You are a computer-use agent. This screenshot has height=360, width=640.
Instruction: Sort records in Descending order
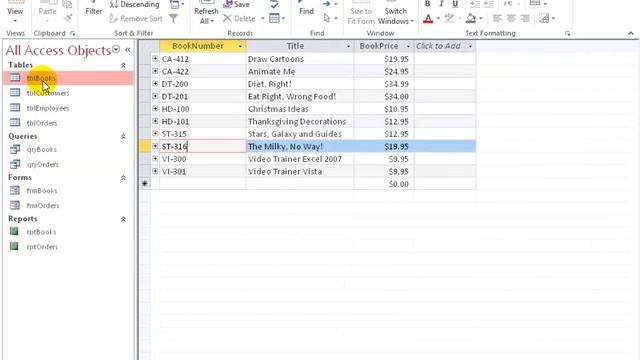click(x=135, y=4)
